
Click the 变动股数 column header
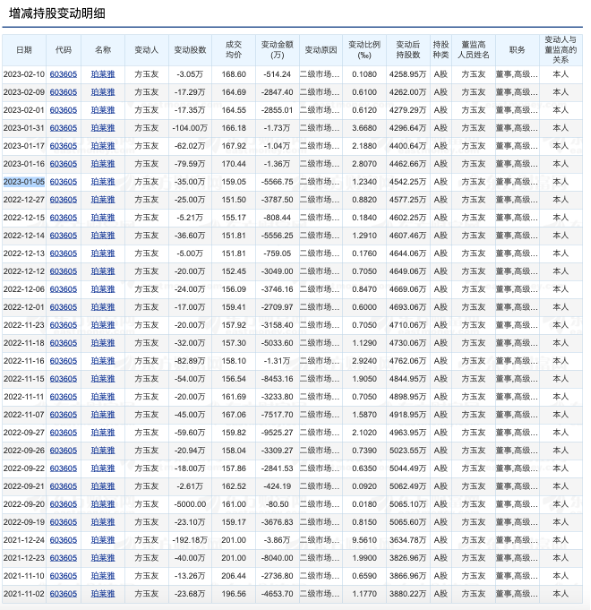190,50
